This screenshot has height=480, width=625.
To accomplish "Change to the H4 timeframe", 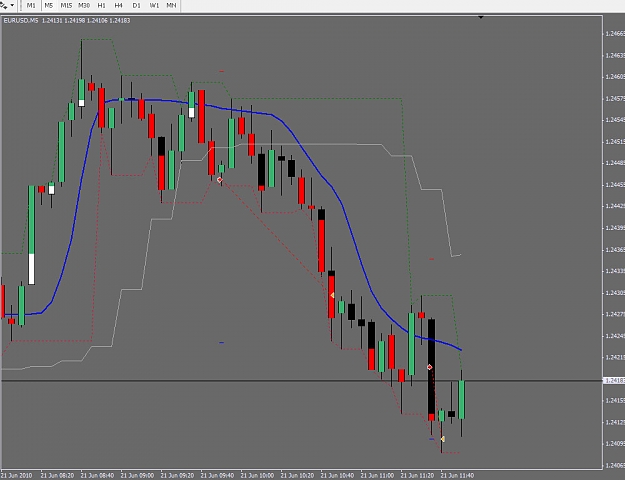I will [118, 6].
